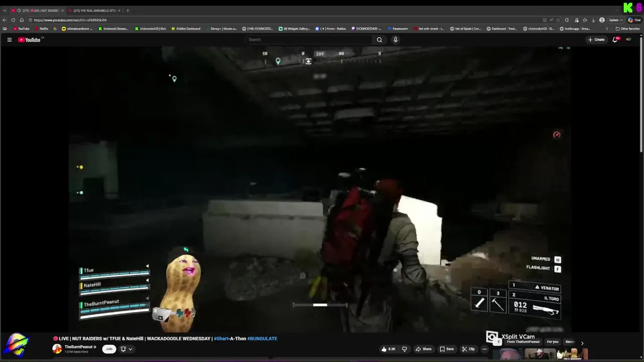Click the YouTube search magnifier button
The image size is (644, 362).
pyautogui.click(x=379, y=40)
